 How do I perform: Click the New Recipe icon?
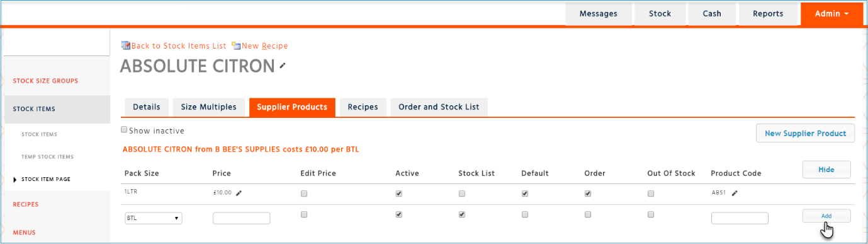tap(236, 45)
